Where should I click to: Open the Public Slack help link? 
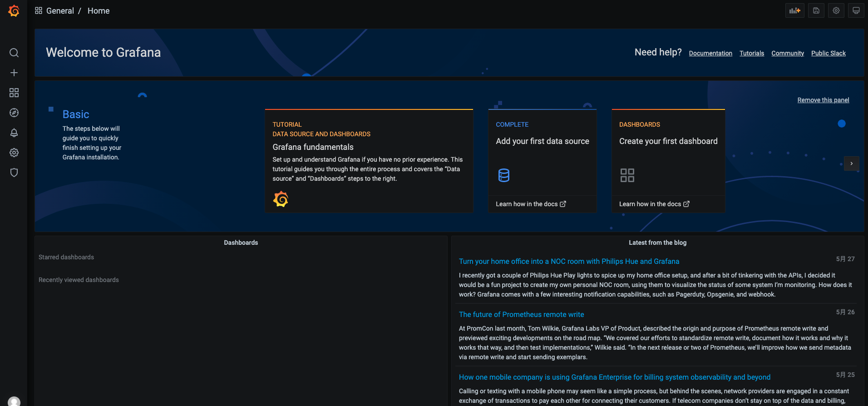click(x=829, y=53)
